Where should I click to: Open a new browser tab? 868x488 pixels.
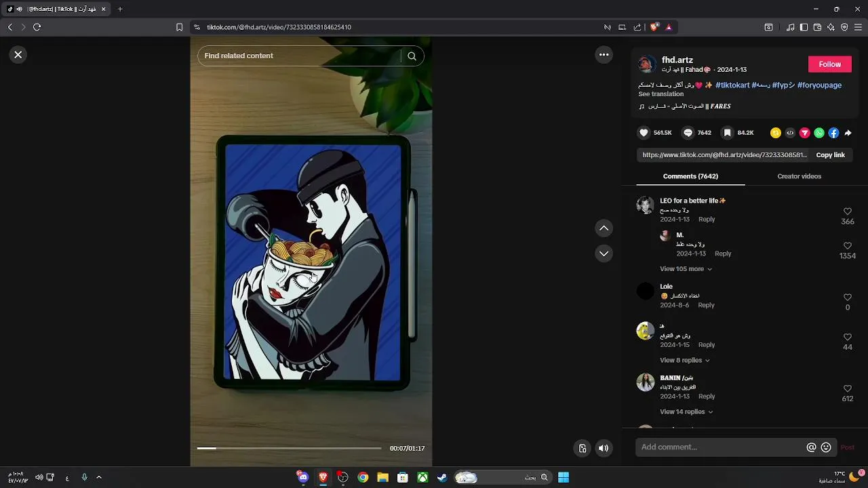coord(120,9)
